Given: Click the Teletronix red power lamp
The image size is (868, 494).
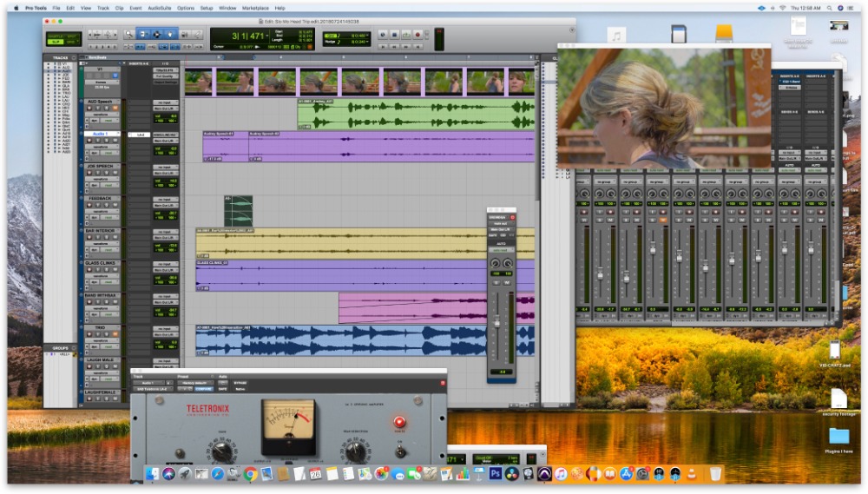Looking at the screenshot, I should click(x=399, y=422).
